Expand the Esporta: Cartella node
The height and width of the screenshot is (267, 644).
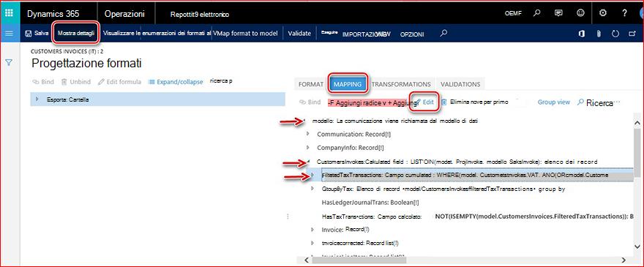click(37, 99)
